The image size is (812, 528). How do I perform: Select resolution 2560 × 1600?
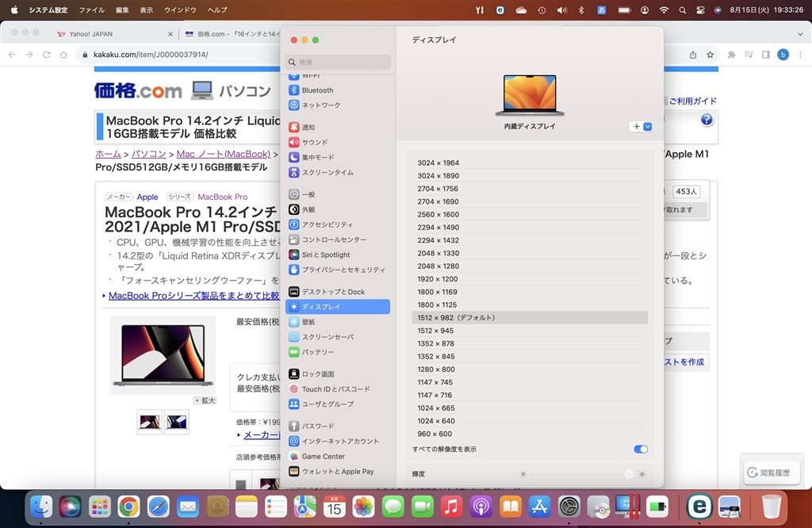tap(530, 214)
